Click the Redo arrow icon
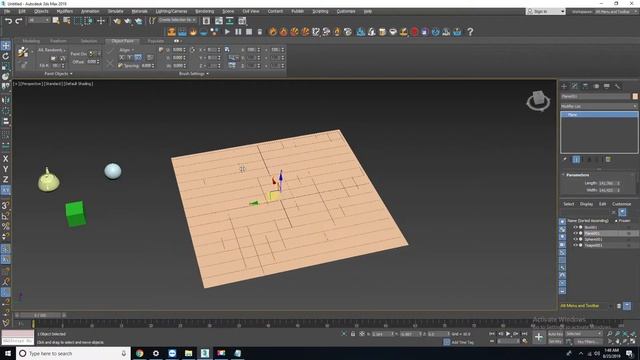The width and height of the screenshot is (640, 360). tap(18, 21)
